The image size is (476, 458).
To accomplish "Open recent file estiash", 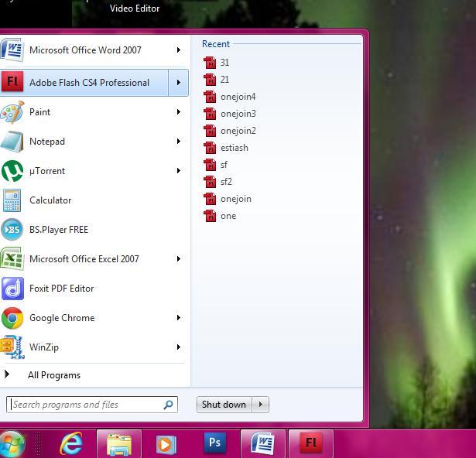I will 226,148.
